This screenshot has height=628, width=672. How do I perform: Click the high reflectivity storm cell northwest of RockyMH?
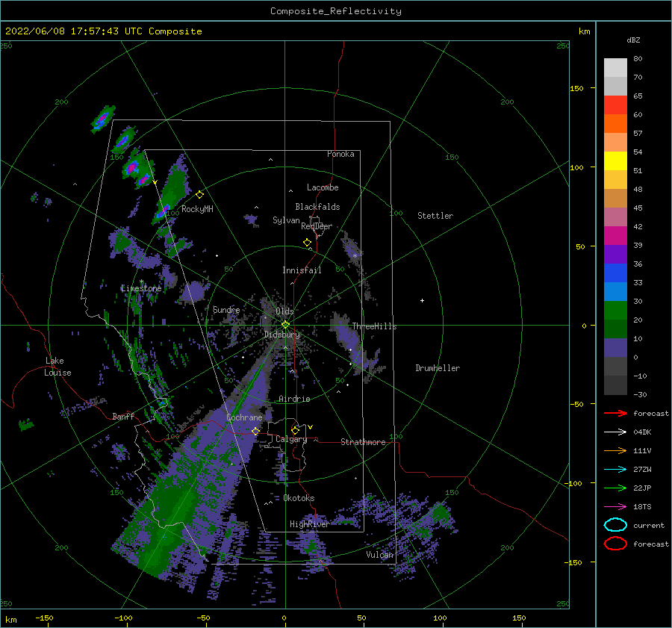pyautogui.click(x=134, y=167)
